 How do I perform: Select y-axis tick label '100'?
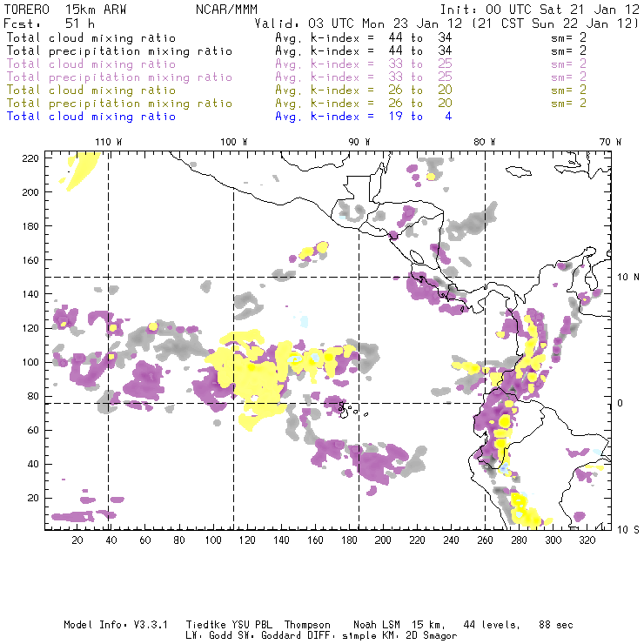pyautogui.click(x=30, y=362)
